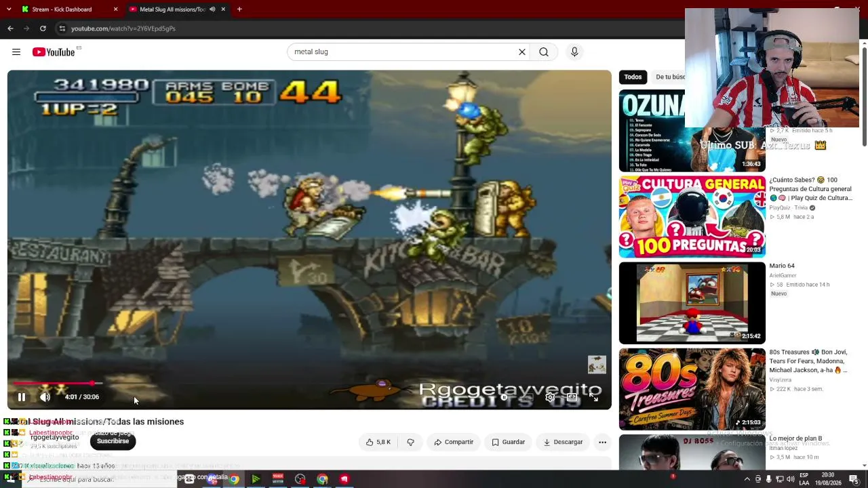Subscribe with the Suscribirse button

113,441
